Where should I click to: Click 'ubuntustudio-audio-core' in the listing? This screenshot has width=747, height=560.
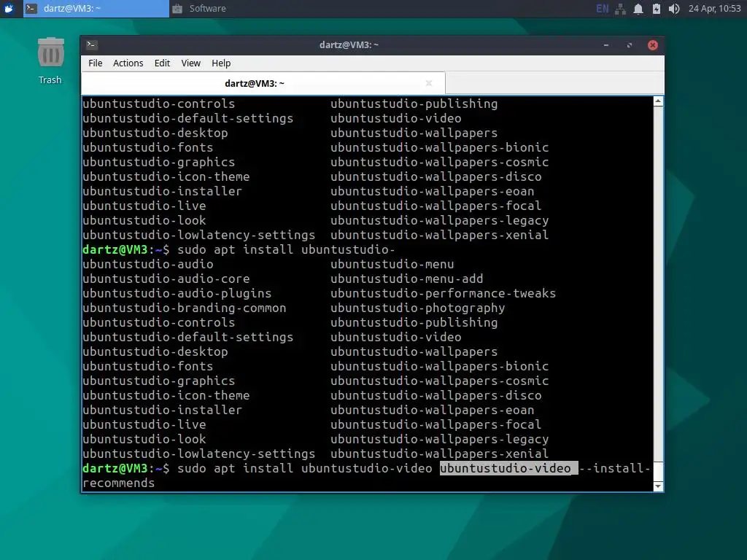point(166,279)
